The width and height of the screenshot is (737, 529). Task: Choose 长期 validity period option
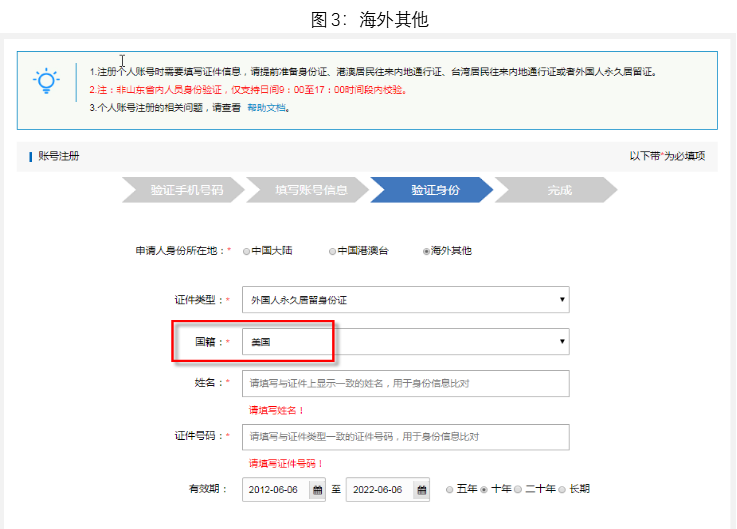click(563, 489)
